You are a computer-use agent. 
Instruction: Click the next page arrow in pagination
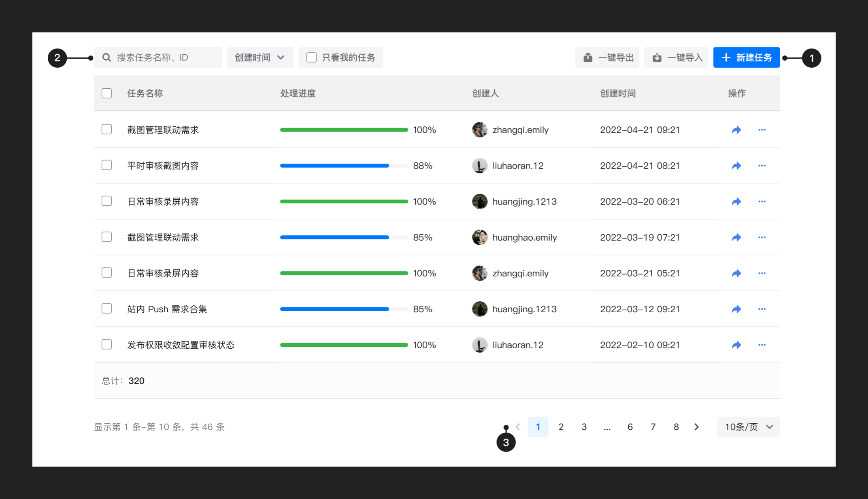[x=696, y=427]
